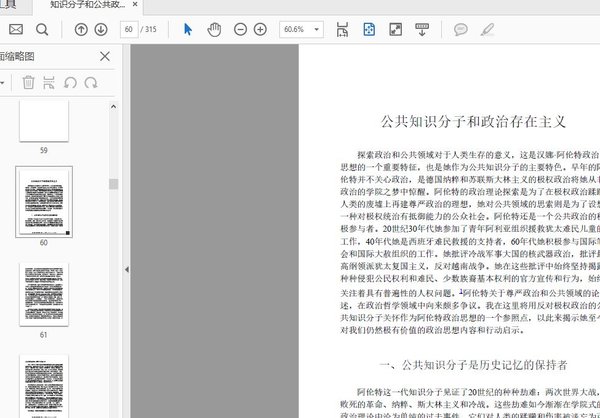Collapse the side panel with divider arrow
600x418 pixels.
126,270
